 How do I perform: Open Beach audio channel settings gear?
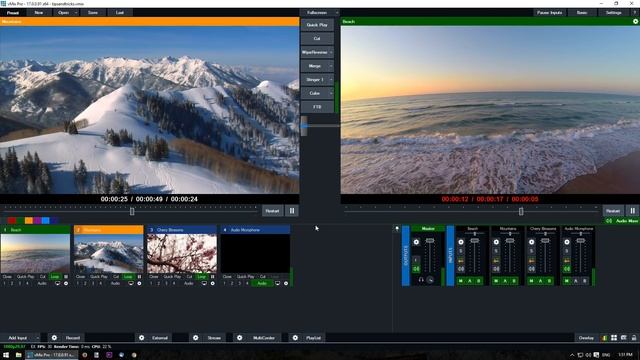(x=461, y=242)
